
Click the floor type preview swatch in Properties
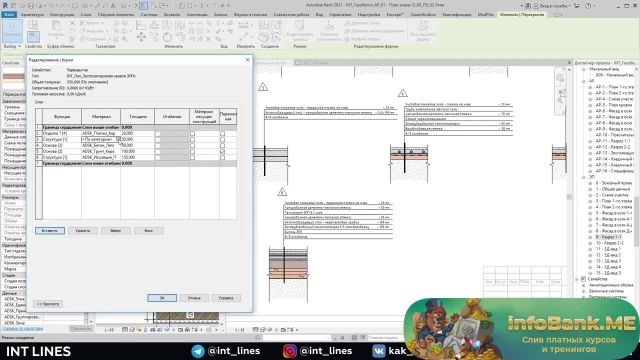(x=13, y=79)
